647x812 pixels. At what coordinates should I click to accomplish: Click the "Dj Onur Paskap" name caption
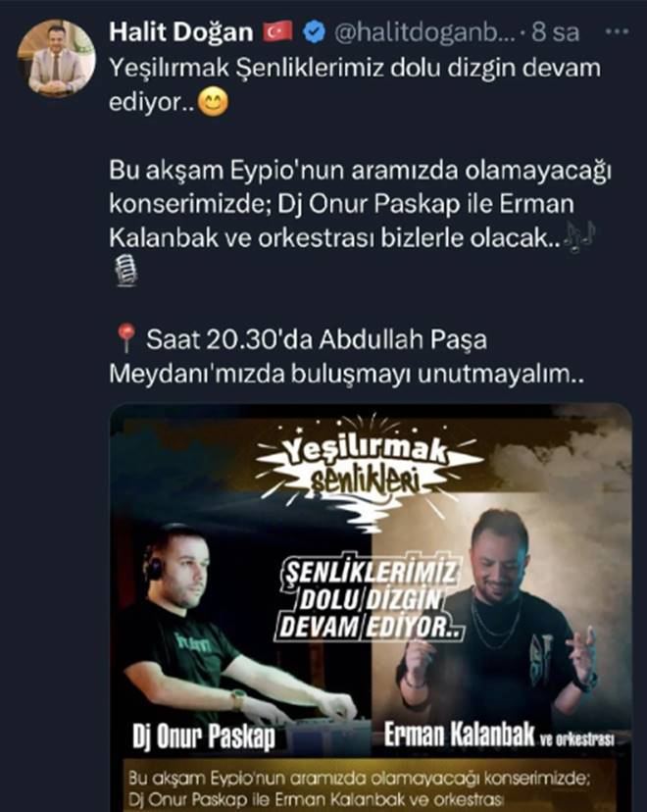pos(204,736)
